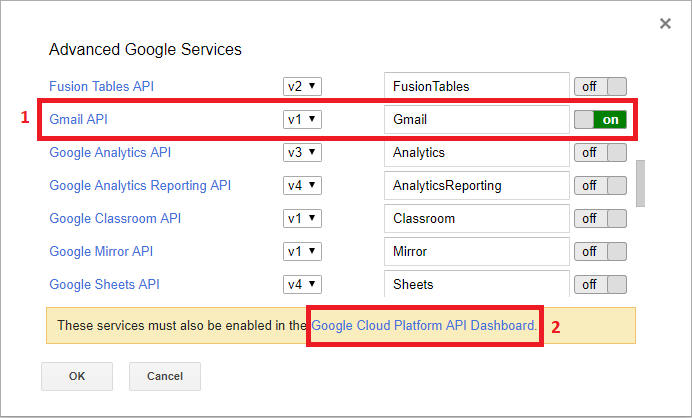Close the Advanced Google Services dialog

[665, 23]
